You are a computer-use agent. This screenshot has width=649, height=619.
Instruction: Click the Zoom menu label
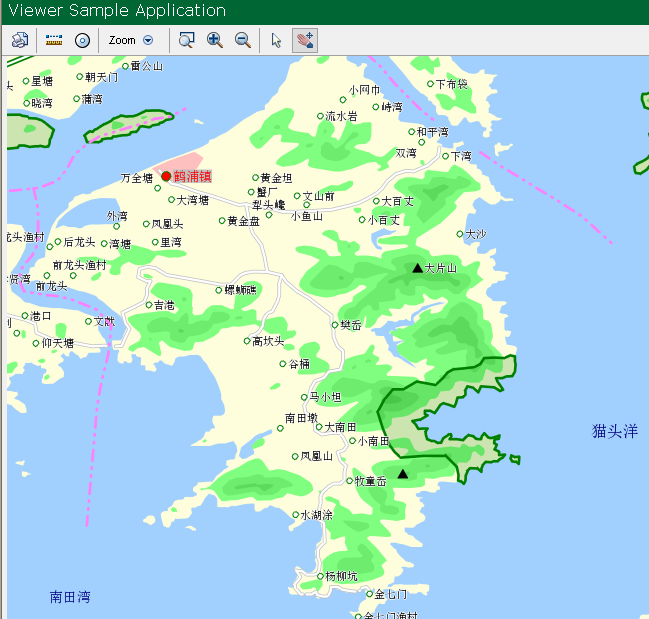pos(122,40)
